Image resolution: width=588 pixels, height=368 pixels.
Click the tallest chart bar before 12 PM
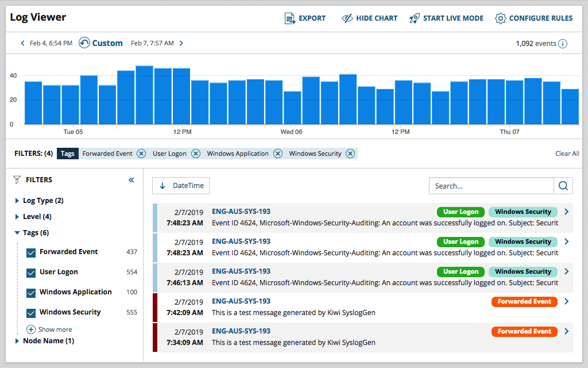tap(144, 95)
